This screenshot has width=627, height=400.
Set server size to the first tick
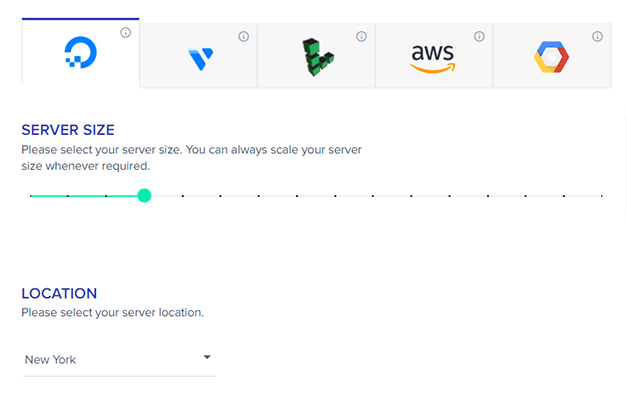click(x=31, y=196)
